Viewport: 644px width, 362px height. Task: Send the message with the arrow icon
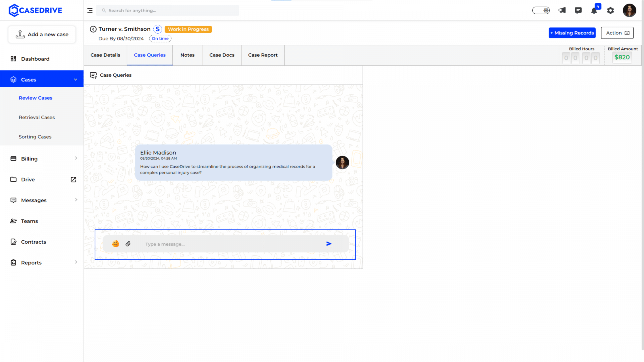(329, 244)
